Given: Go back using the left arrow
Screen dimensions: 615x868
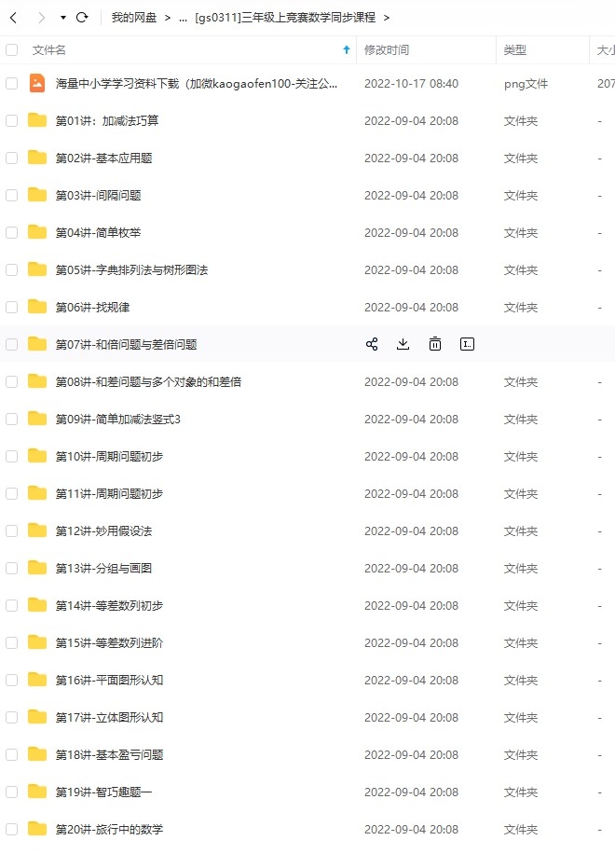Looking at the screenshot, I should point(14,18).
